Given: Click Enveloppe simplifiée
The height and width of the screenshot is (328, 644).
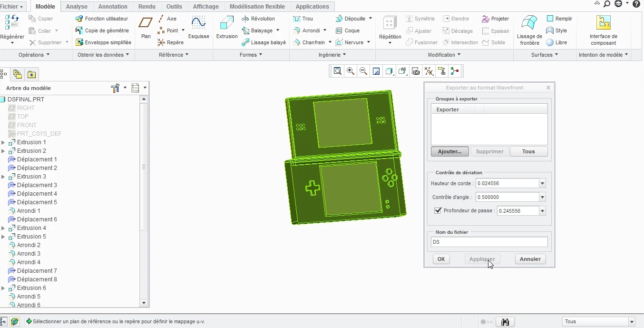Looking at the screenshot, I should (103, 42).
